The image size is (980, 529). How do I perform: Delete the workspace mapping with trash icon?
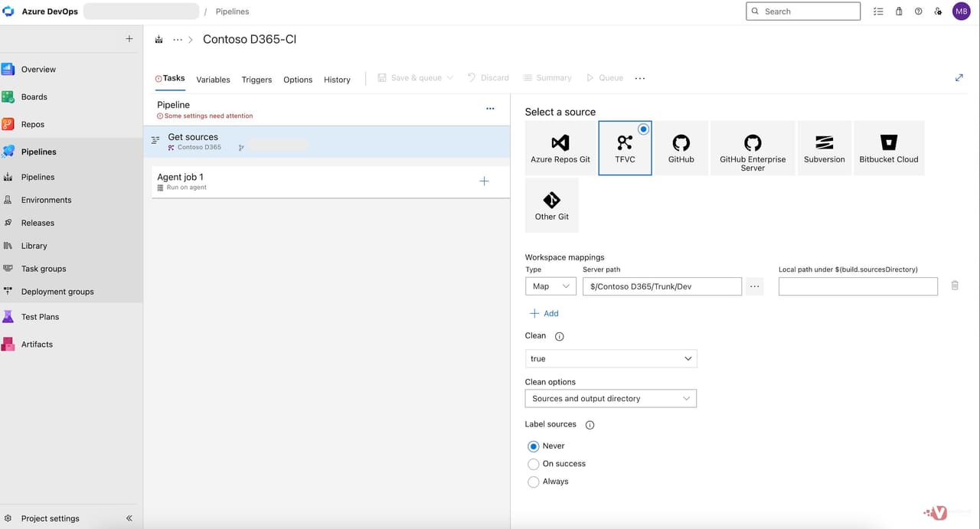tap(955, 286)
